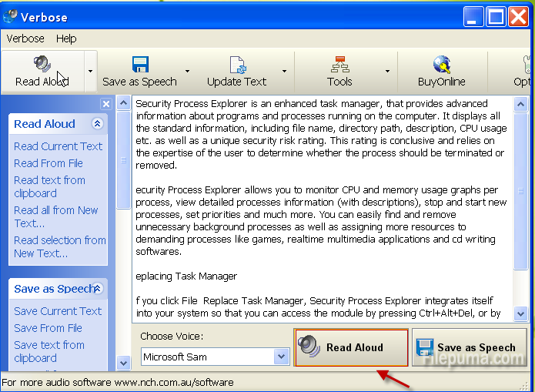Click the Update Text toolbar icon
The width and height of the screenshot is (535, 392).
pos(236,65)
